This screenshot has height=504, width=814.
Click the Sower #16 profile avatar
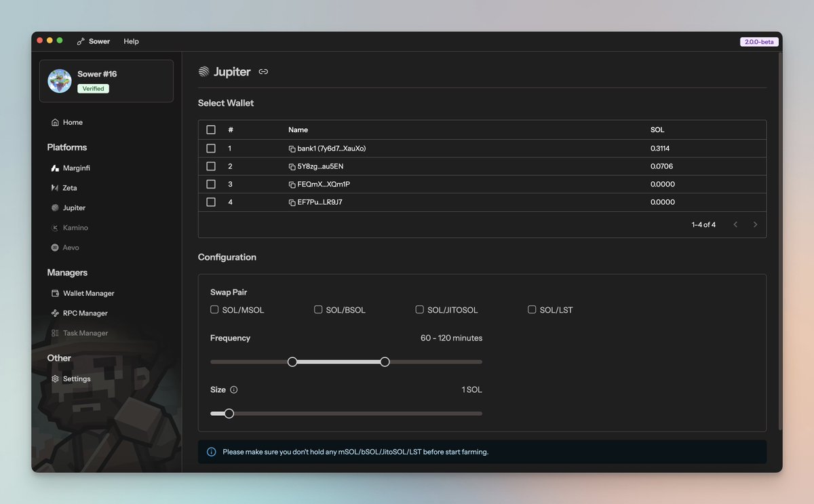(x=60, y=81)
